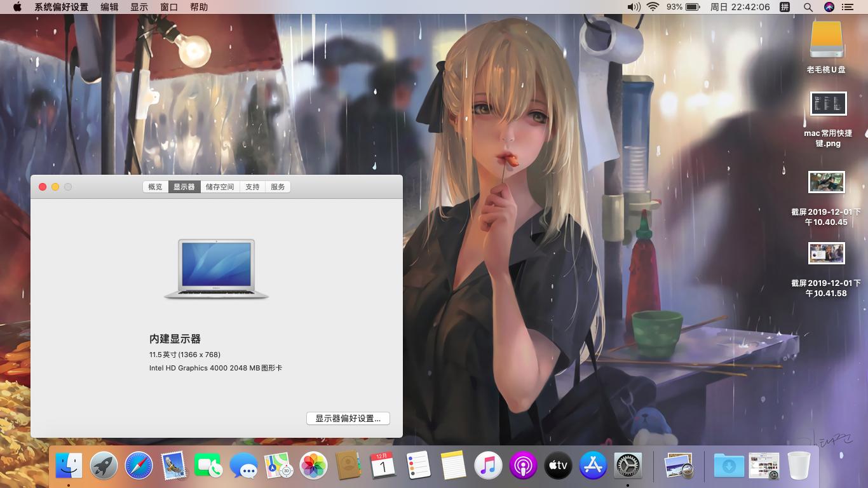
Task: Open Safari from the Dock
Action: pos(139,466)
